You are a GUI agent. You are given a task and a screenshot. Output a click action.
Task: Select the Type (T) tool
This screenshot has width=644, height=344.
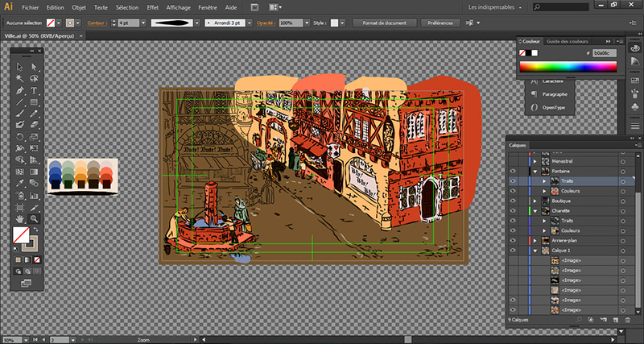pyautogui.click(x=35, y=91)
